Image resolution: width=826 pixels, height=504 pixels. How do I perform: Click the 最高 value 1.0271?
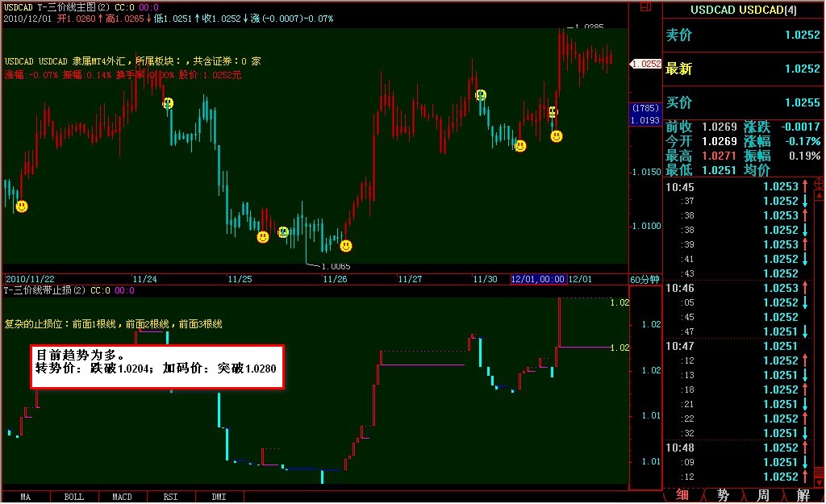pos(719,156)
